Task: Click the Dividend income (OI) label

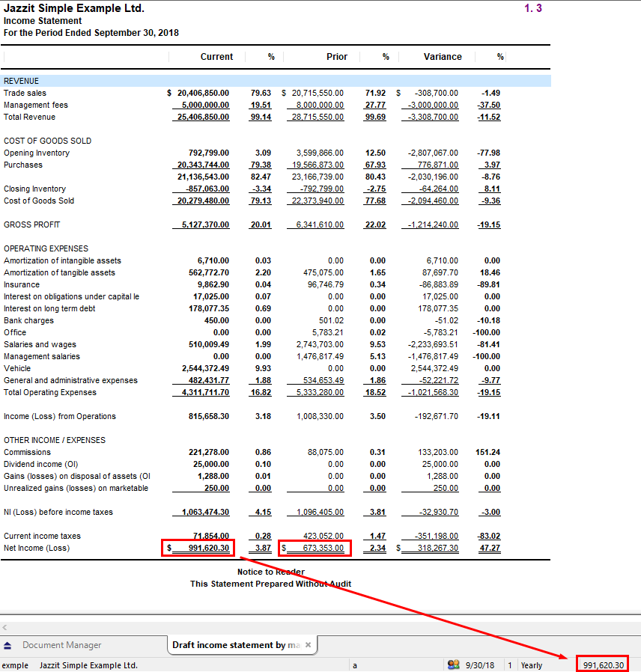Action: (40, 465)
